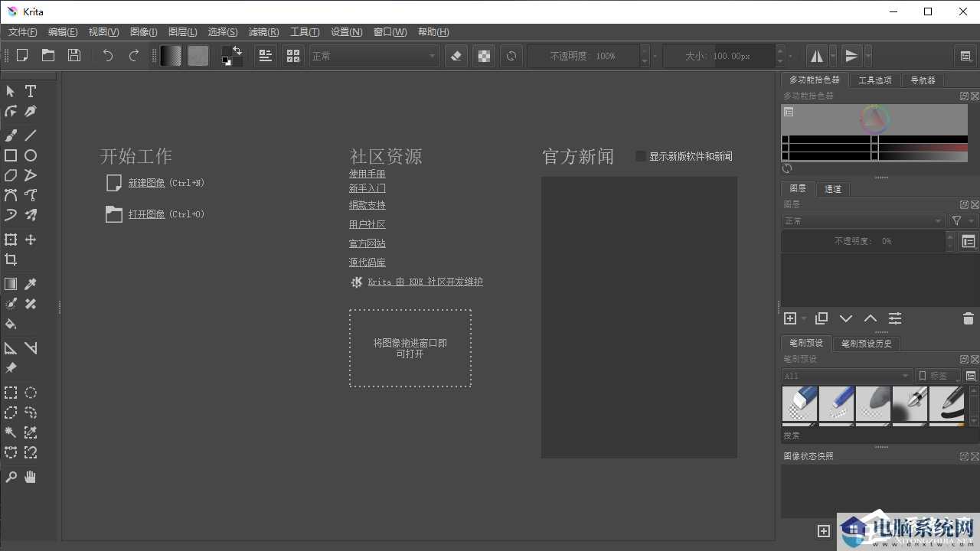Click foreground/background color swatch in toolbar

pyautogui.click(x=231, y=56)
